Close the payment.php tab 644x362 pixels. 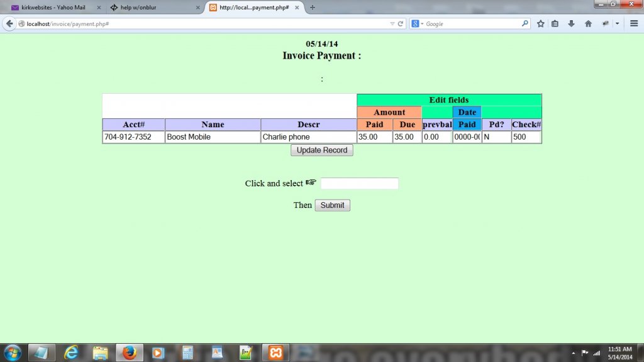click(x=297, y=8)
